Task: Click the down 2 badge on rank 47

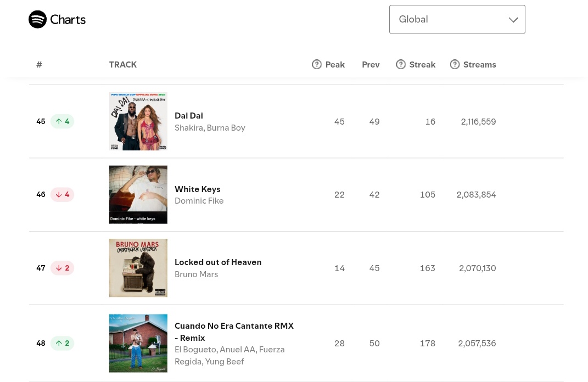Action: [x=62, y=268]
